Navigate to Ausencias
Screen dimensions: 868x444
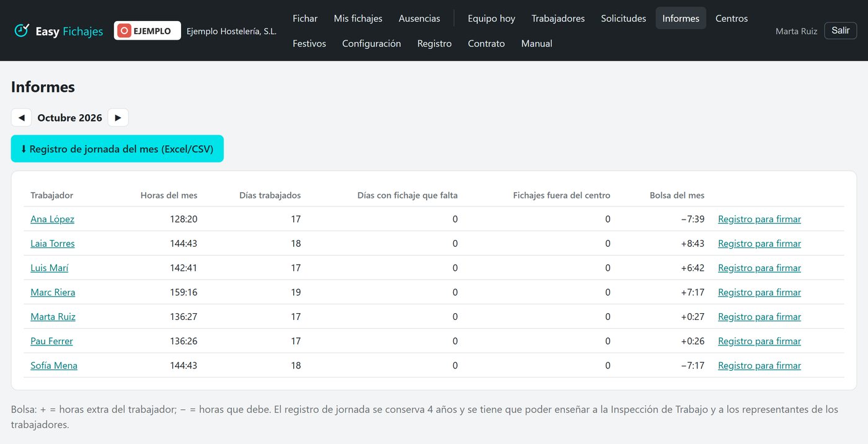(420, 19)
